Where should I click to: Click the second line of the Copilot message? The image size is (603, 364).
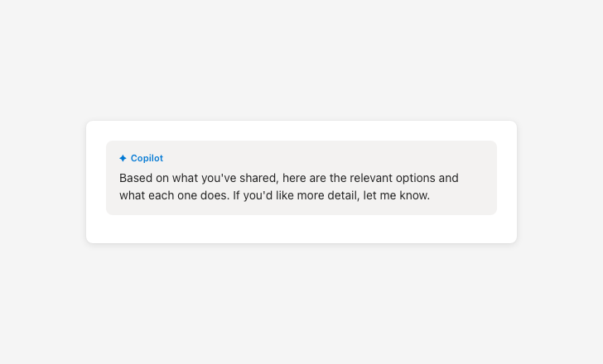274,196
